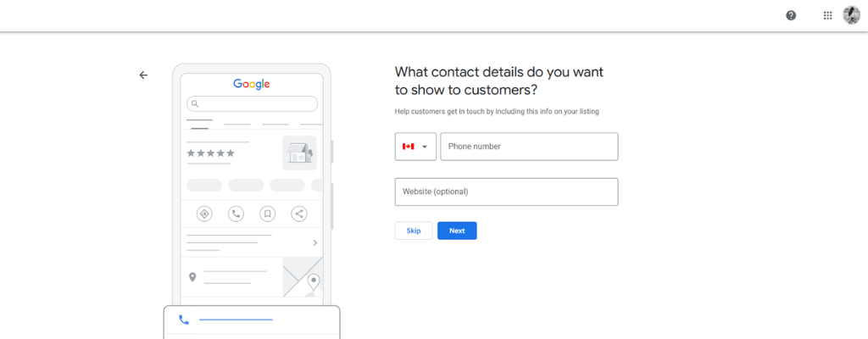Click the account profile avatar
This screenshot has height=339, width=868.
click(851, 15)
